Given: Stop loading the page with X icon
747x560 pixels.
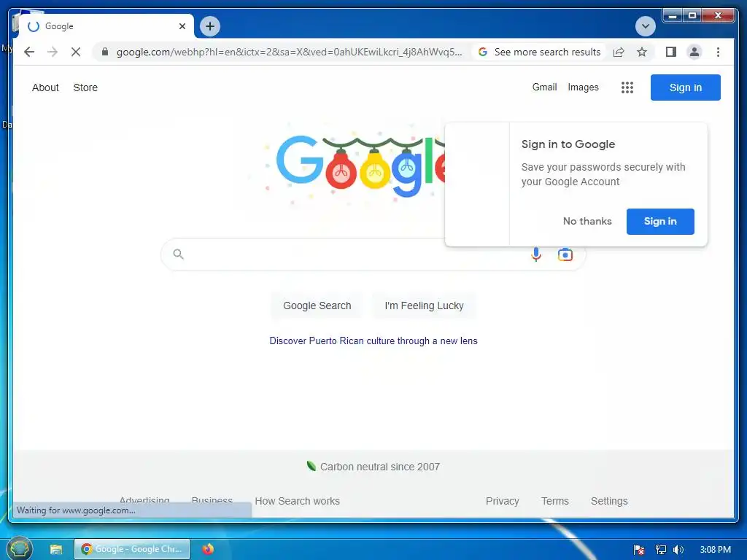Looking at the screenshot, I should pos(76,52).
